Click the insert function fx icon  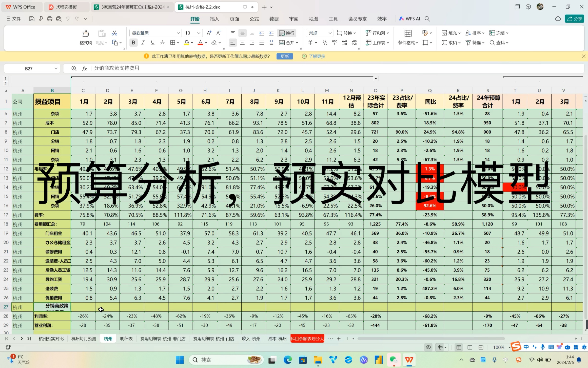pos(84,68)
